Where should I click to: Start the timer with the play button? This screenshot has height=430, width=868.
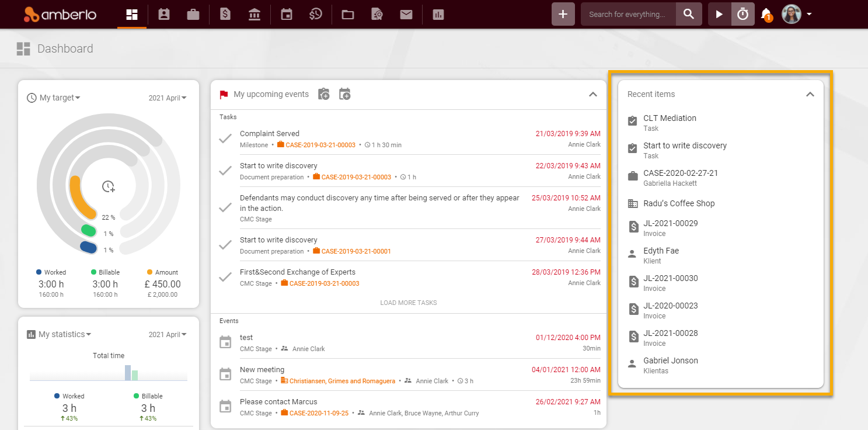click(x=720, y=14)
